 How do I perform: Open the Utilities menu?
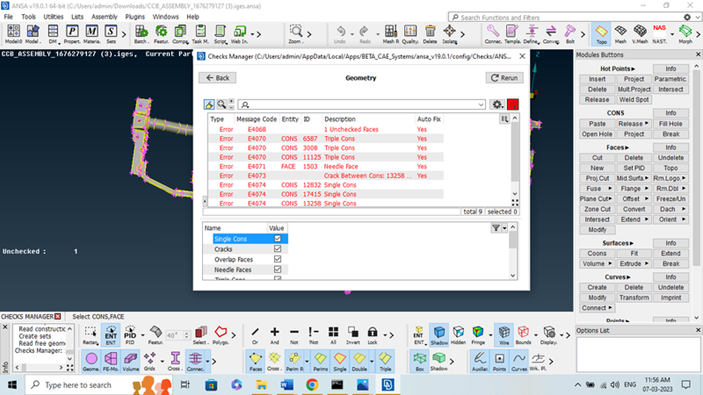point(53,17)
